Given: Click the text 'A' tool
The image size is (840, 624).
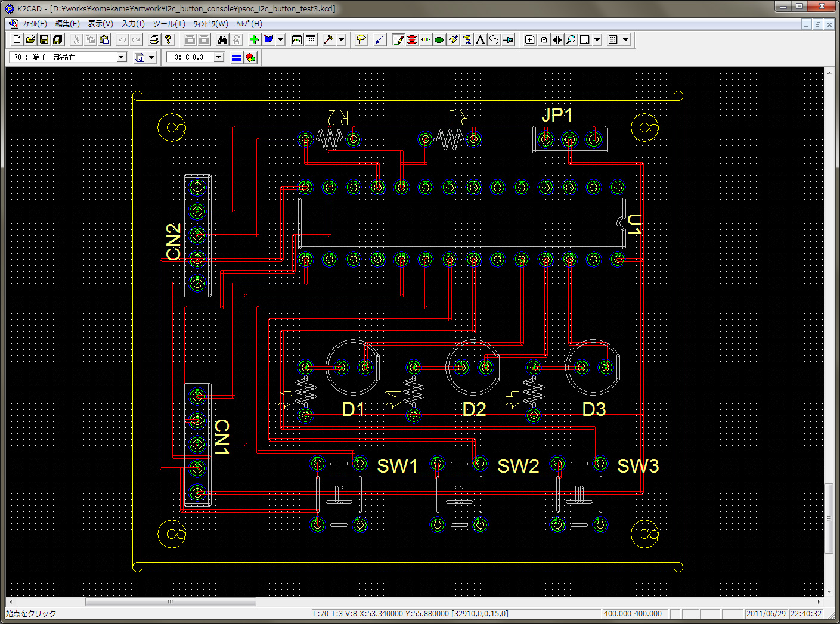Looking at the screenshot, I should coord(480,40).
